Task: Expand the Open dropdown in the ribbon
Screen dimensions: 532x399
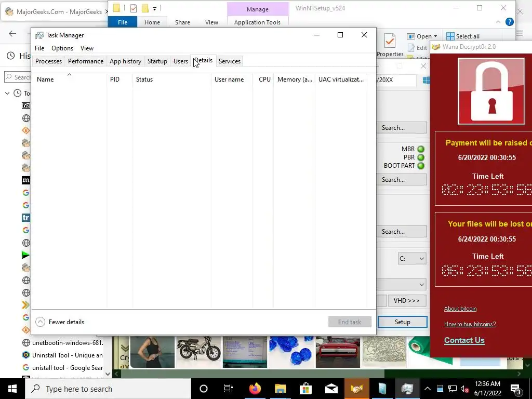Action: pyautogui.click(x=436, y=36)
